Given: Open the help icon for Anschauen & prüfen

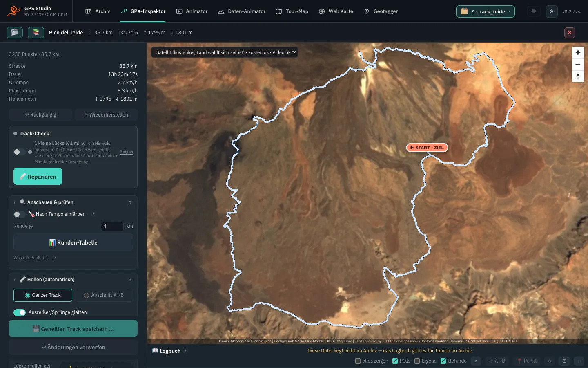Looking at the screenshot, I should coord(130,202).
